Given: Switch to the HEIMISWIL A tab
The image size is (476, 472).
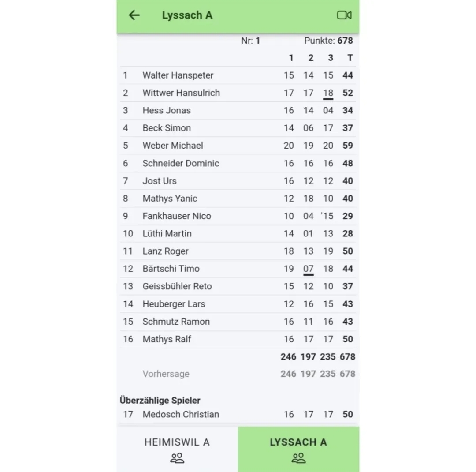Looking at the screenshot, I should pyautogui.click(x=177, y=442).
